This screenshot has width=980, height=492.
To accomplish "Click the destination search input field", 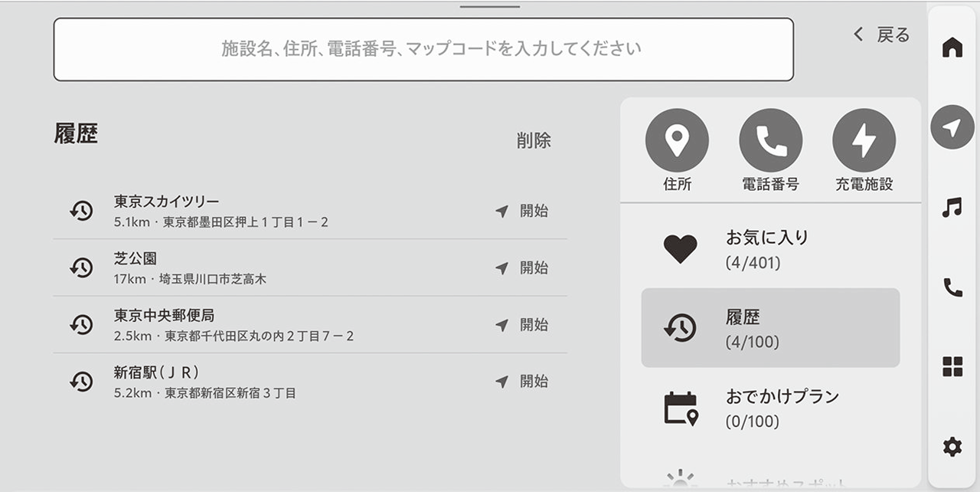I will click(x=423, y=50).
